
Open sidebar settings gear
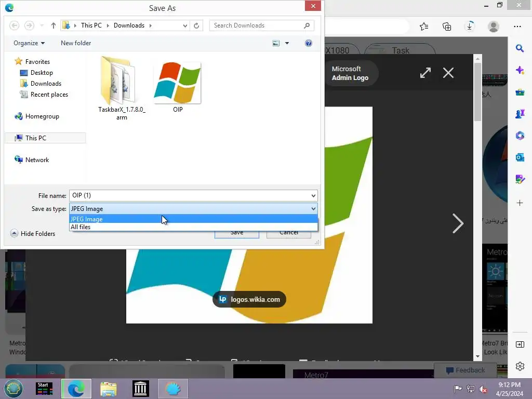[520, 366]
